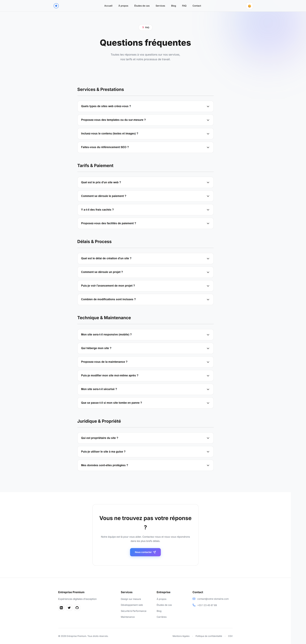Viewport: 306px width, 644px height.
Task: Go to Études de cas in navbar
Action: (x=142, y=6)
